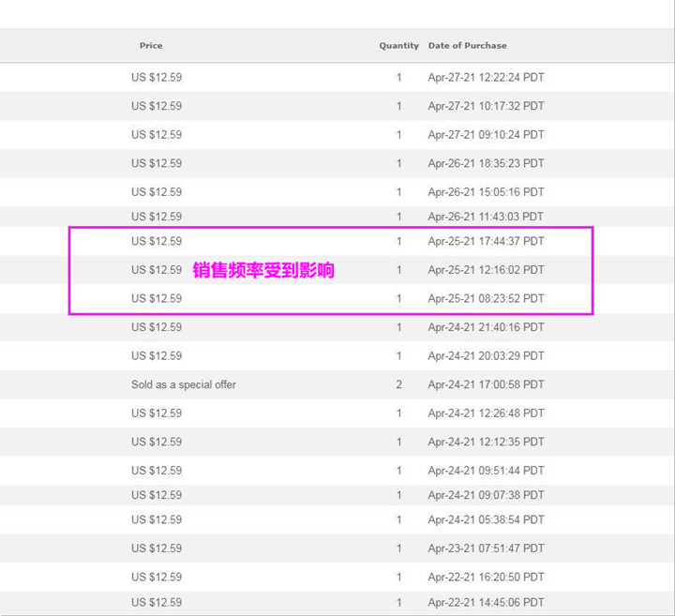Image resolution: width=675 pixels, height=616 pixels.
Task: Select the Apr-27-21 10:17:32 PDT purchase date
Action: click(x=486, y=106)
